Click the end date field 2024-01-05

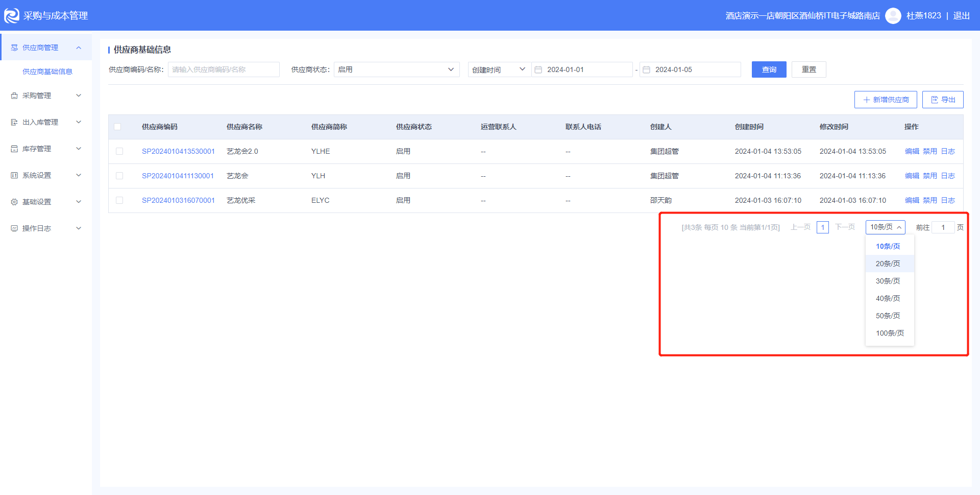691,69
